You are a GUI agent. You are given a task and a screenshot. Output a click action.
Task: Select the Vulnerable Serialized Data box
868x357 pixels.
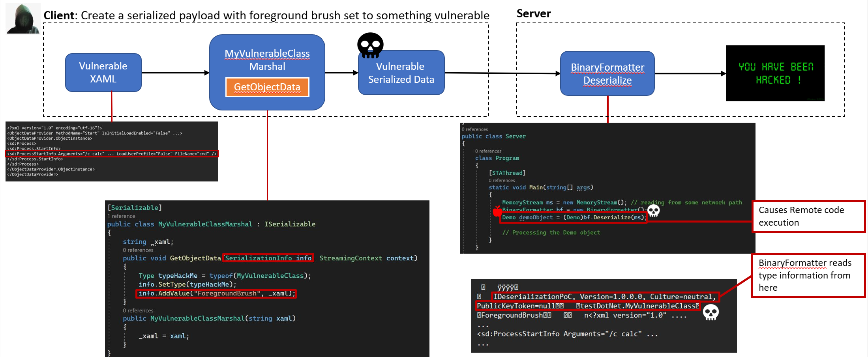[x=401, y=73]
